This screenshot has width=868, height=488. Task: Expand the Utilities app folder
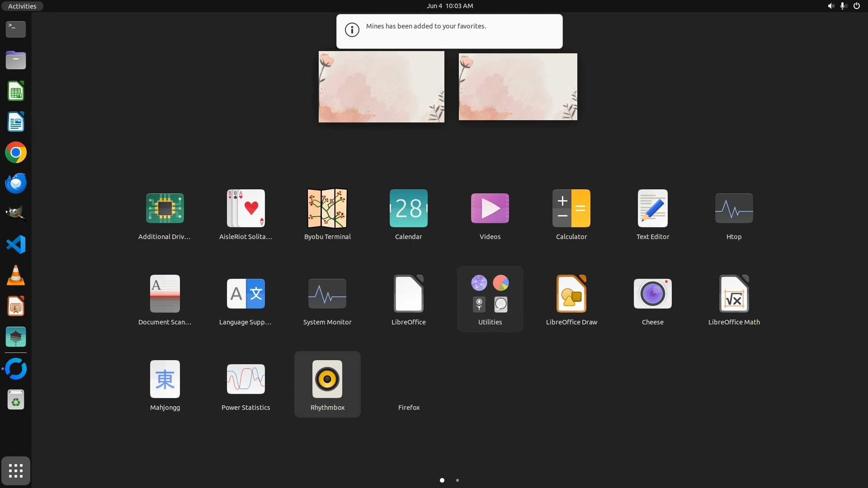pos(490,294)
